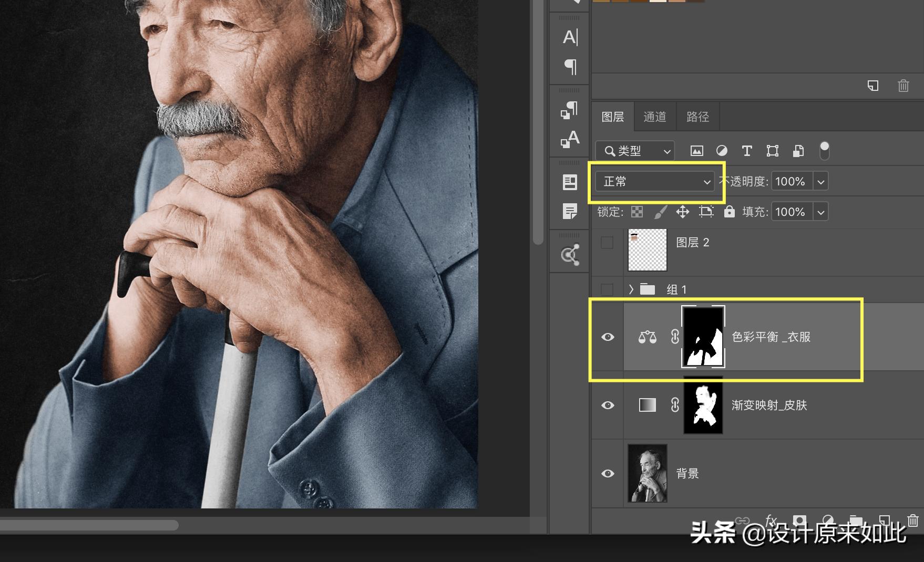Hide the 色彩平衡_衣服 layer
Image resolution: width=924 pixels, height=562 pixels.
[608, 337]
